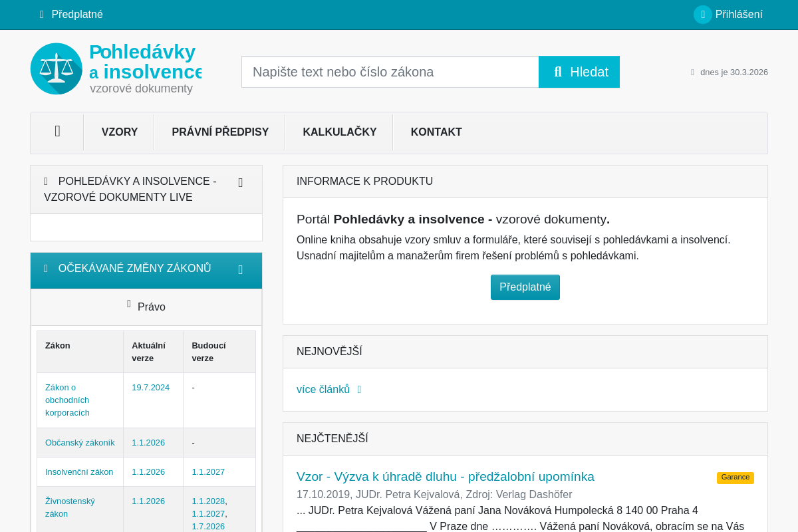Click the arrow icon after 'více článků'

(359, 390)
